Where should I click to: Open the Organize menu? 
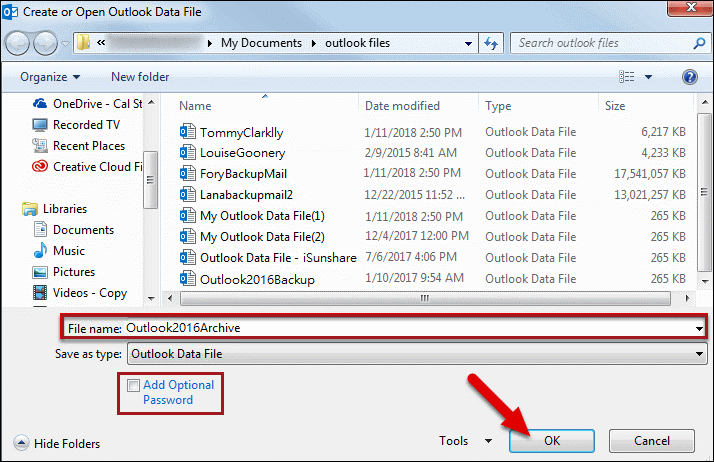click(x=50, y=77)
